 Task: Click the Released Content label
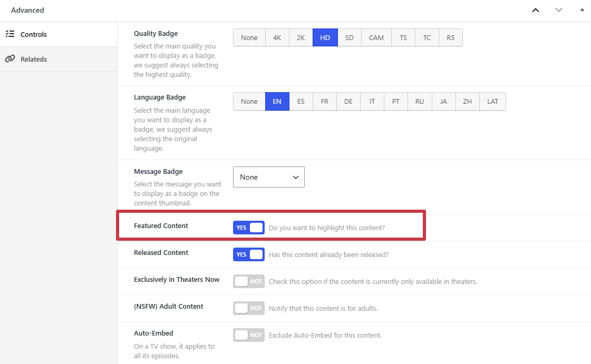(x=161, y=252)
